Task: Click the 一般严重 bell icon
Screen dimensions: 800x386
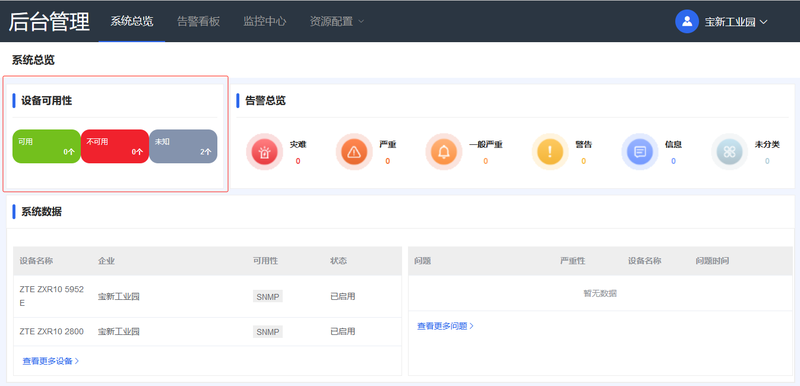Action: tap(444, 151)
